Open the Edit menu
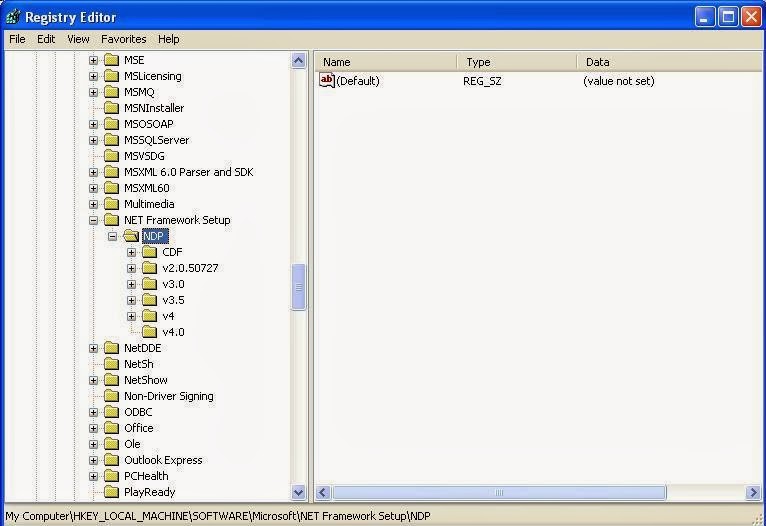 click(46, 39)
